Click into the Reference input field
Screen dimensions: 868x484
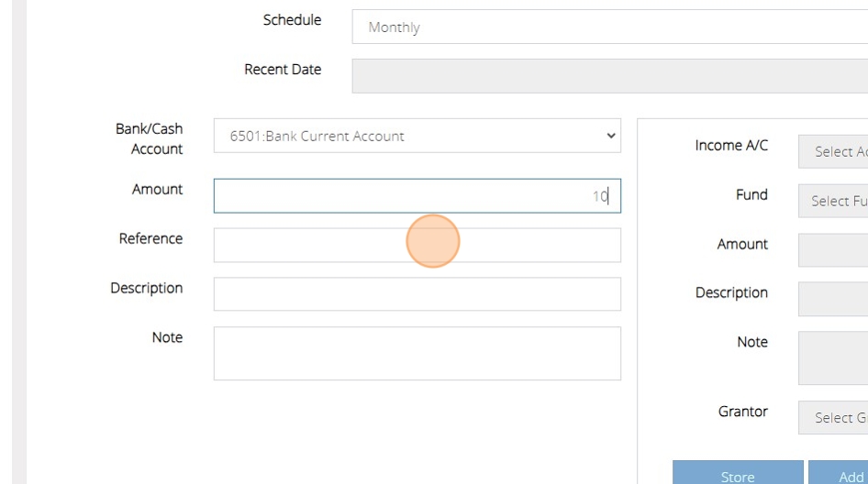coord(417,245)
